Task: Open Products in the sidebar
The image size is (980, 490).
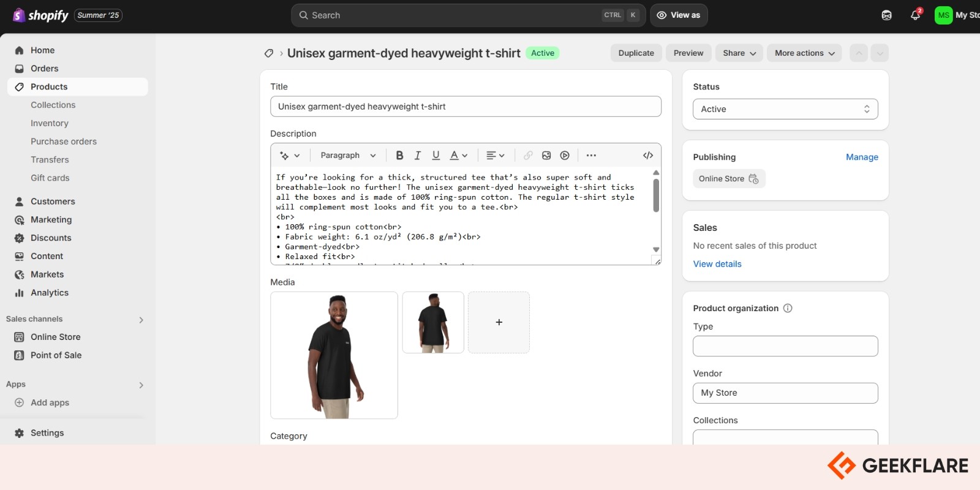Action: (x=78, y=87)
